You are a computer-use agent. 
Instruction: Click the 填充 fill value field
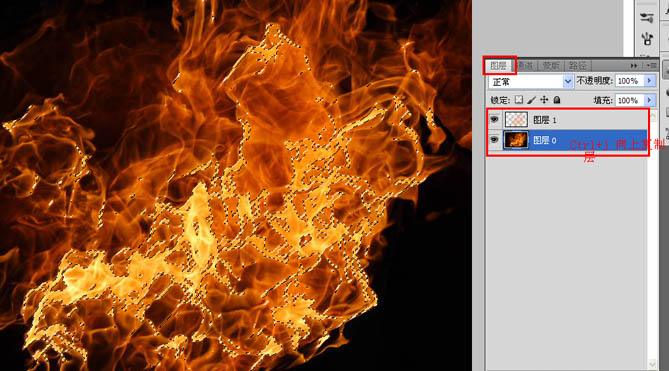click(629, 100)
